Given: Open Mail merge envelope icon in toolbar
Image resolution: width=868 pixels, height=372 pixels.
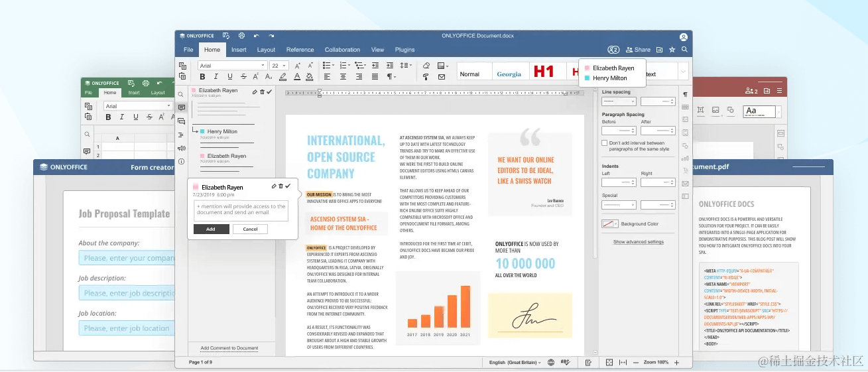Looking at the screenshot, I should 442,77.
